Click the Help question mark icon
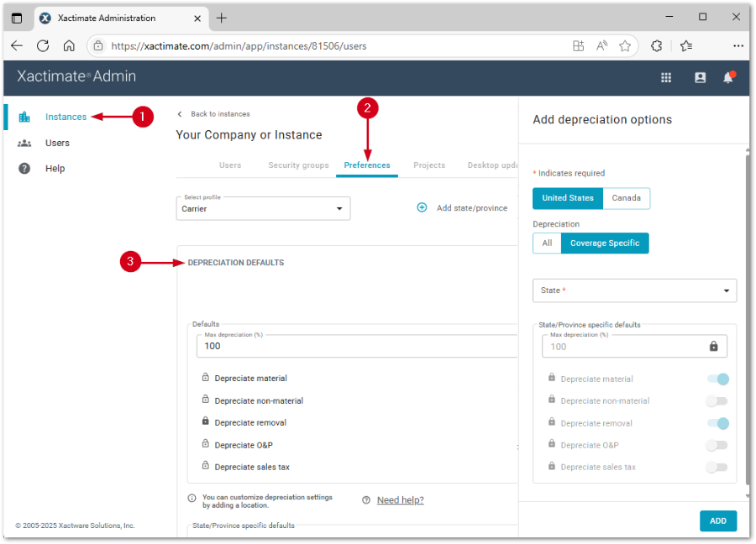756x544 pixels. pyautogui.click(x=24, y=168)
